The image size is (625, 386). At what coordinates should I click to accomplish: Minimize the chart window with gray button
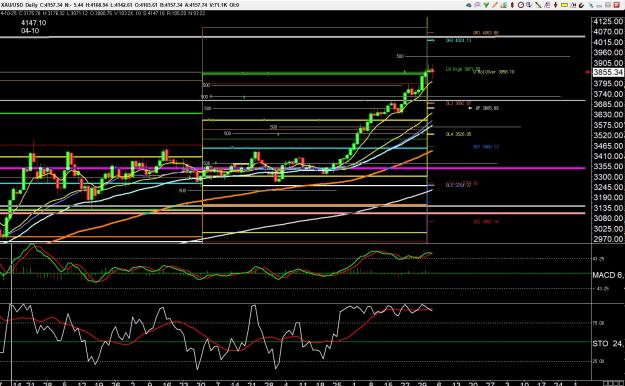(599, 5)
